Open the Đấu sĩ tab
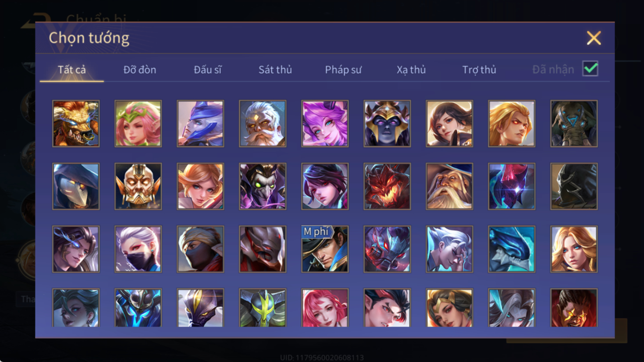The height and width of the screenshot is (362, 644). pos(207,70)
